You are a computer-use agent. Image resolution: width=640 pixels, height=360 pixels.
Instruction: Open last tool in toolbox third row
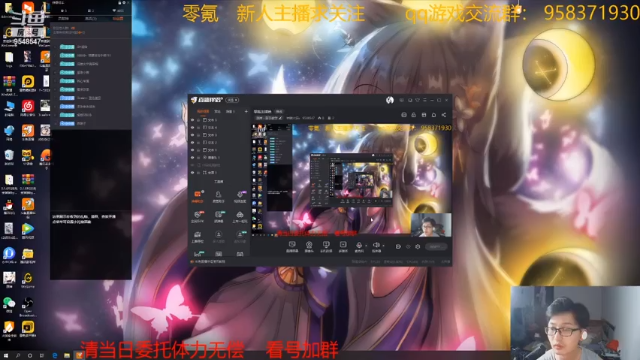click(x=240, y=237)
